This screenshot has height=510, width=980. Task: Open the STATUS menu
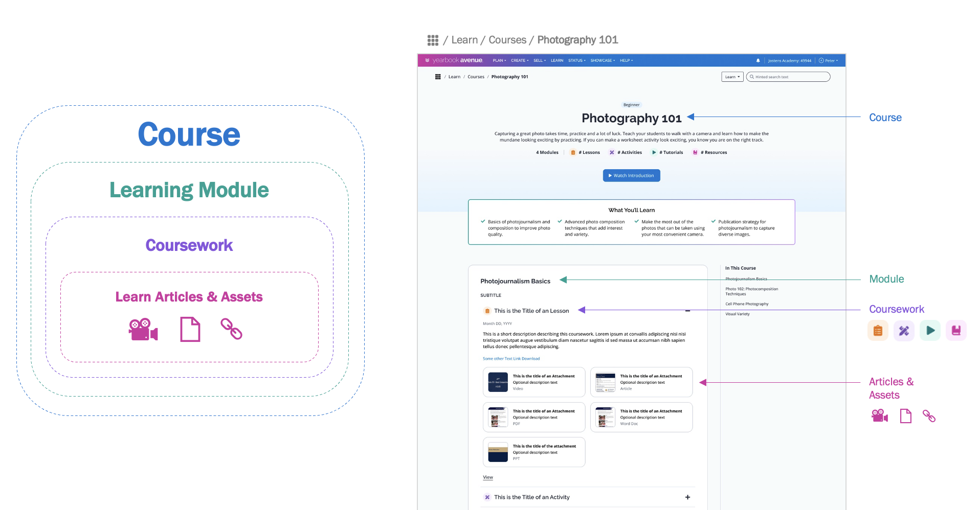point(577,60)
